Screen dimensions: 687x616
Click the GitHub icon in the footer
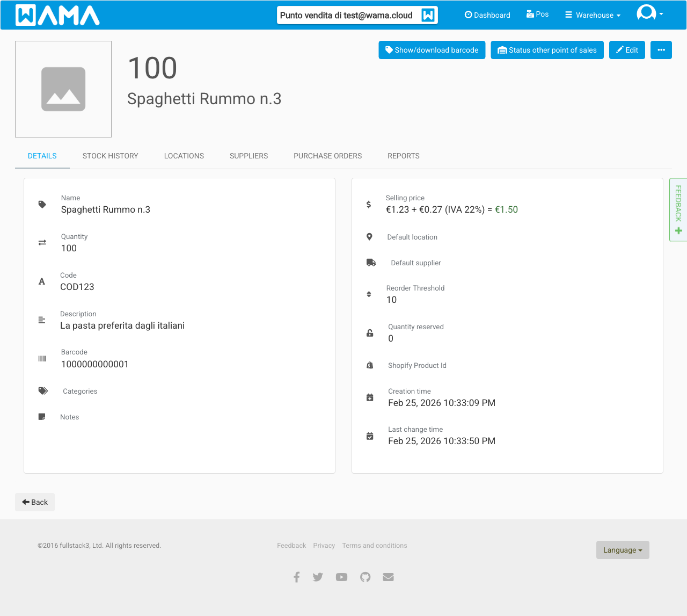pos(365,577)
